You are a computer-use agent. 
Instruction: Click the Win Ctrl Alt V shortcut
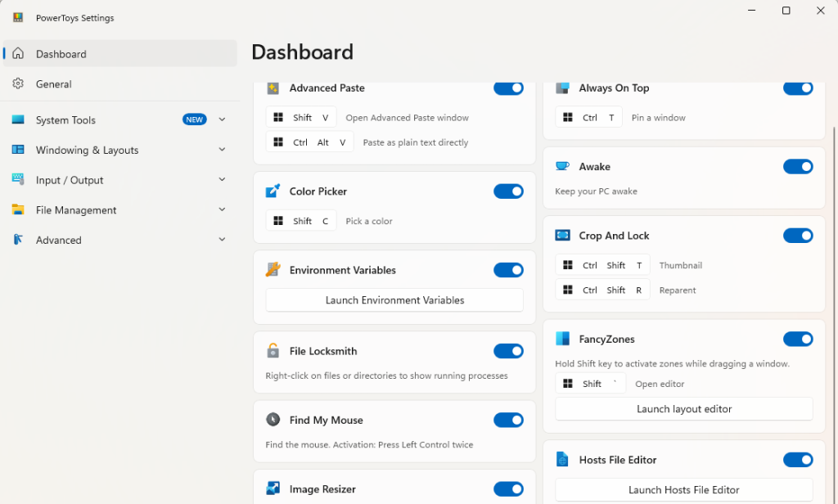310,142
